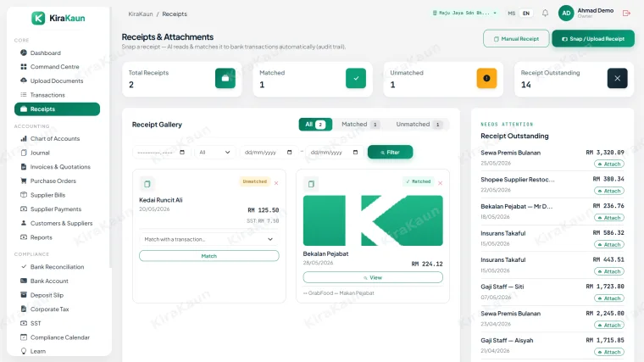Viewport: 644px width, 362px height.
Task: Click the Supplier Bills icon
Action: 24,195
